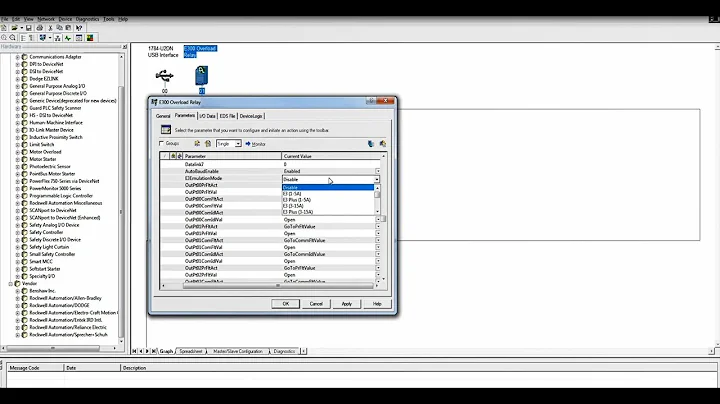
Task: Select the E300 Overload Relay device icon
Action: pos(201,76)
